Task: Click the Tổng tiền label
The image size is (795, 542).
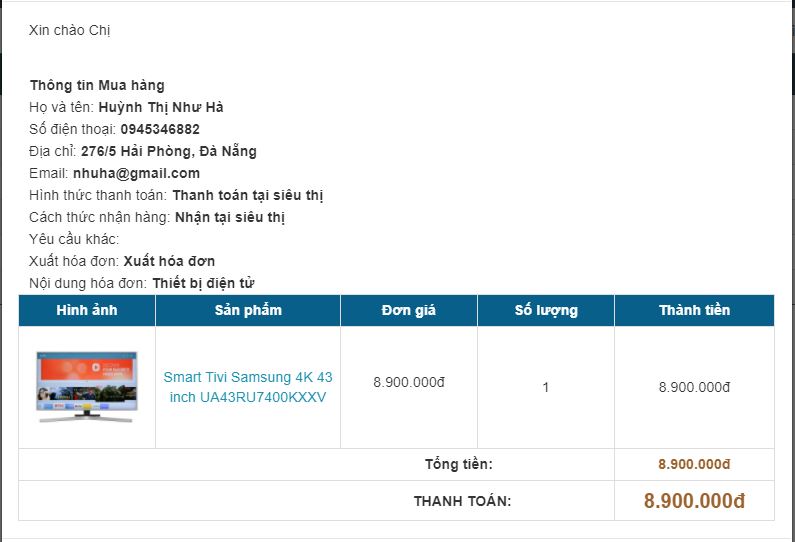Action: (458, 464)
